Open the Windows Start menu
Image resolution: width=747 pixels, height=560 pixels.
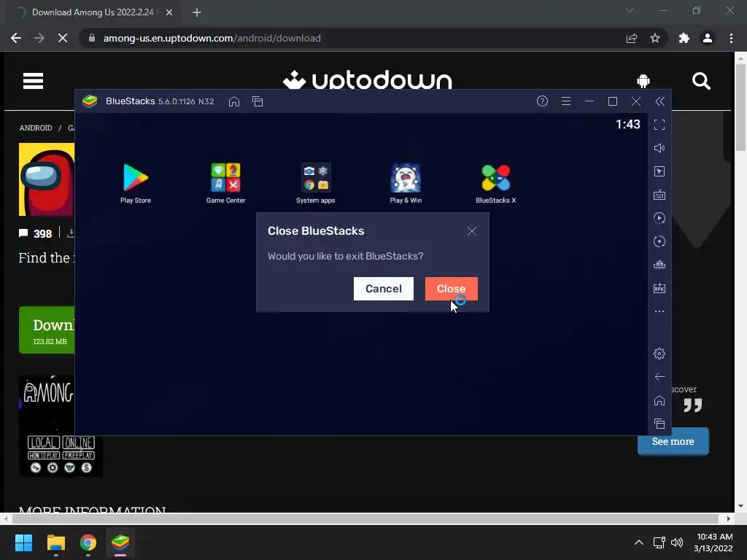23,542
